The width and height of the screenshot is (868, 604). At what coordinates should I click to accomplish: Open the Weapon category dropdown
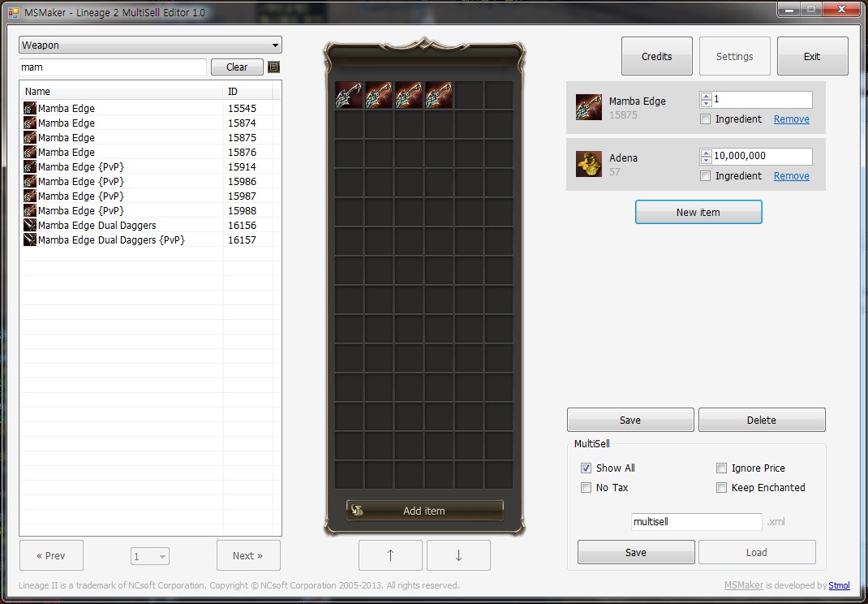coord(151,45)
